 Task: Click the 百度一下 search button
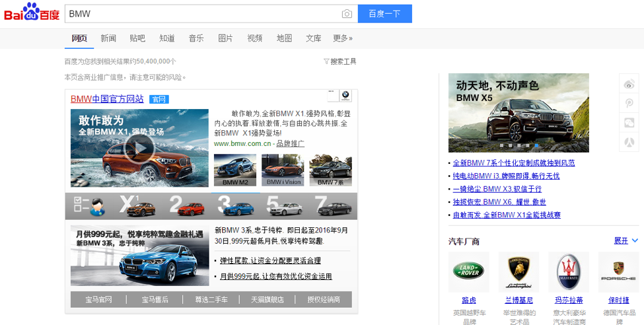click(385, 14)
